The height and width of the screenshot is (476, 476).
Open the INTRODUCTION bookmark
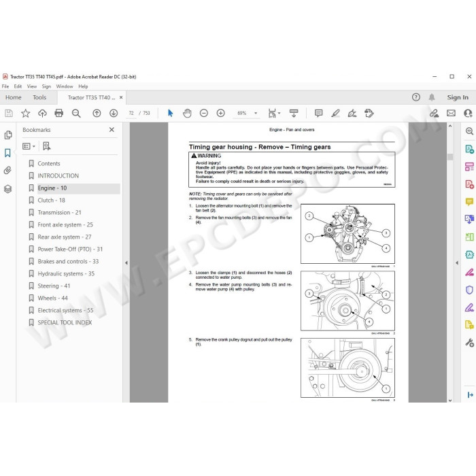coord(58,175)
